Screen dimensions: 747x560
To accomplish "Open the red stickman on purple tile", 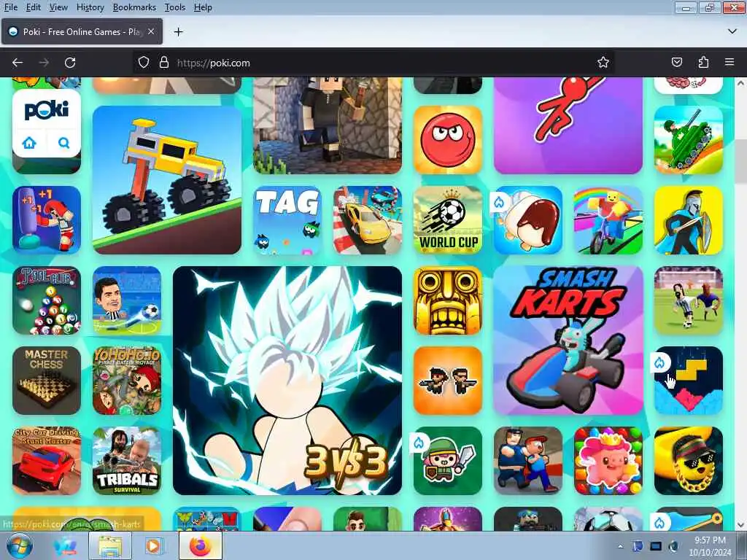I will [x=568, y=125].
